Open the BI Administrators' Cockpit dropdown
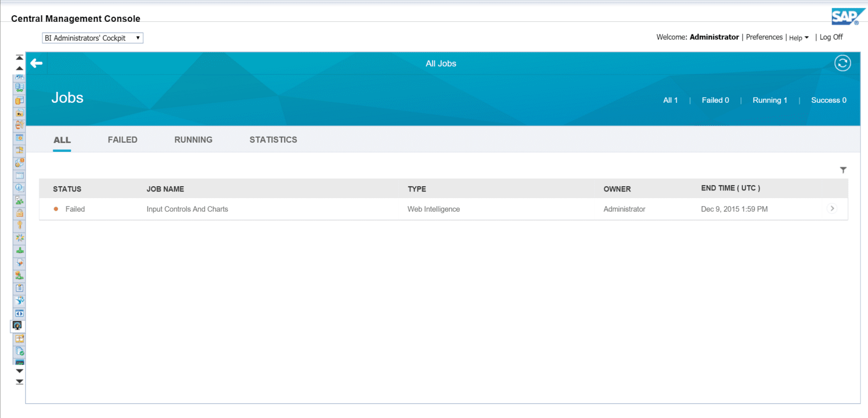Viewport: 868px width, 418px height. pos(93,38)
